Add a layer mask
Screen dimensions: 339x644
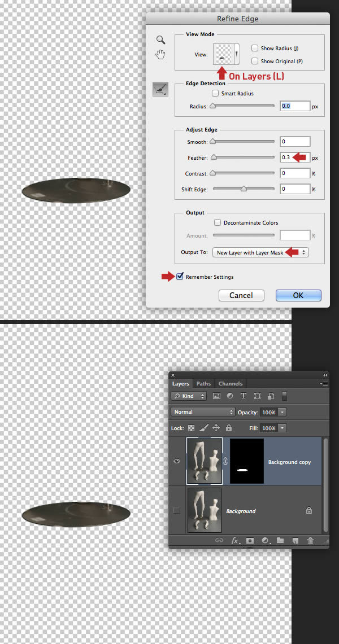(x=249, y=541)
